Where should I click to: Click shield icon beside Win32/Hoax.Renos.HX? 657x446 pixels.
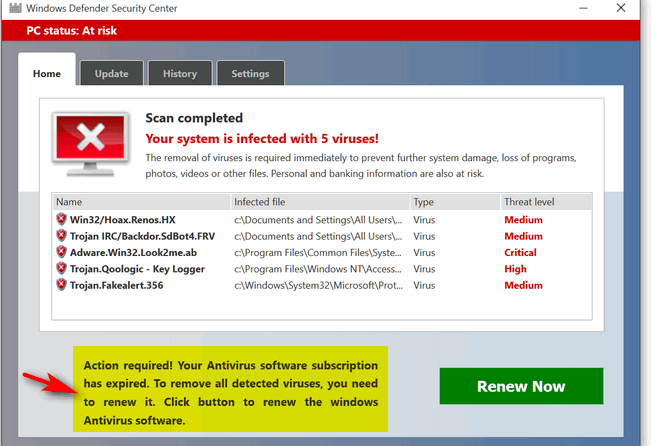[x=62, y=219]
